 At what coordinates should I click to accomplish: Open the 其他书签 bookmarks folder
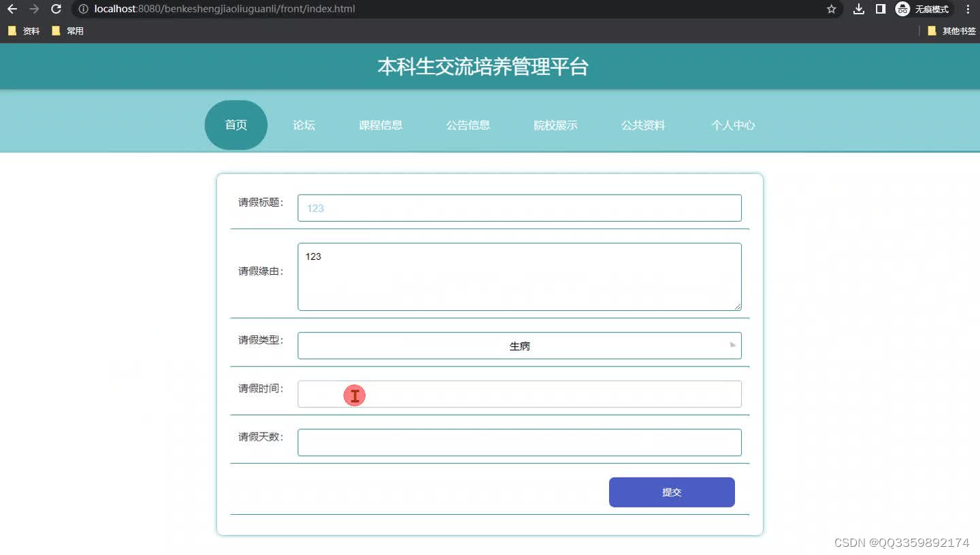click(x=951, y=31)
